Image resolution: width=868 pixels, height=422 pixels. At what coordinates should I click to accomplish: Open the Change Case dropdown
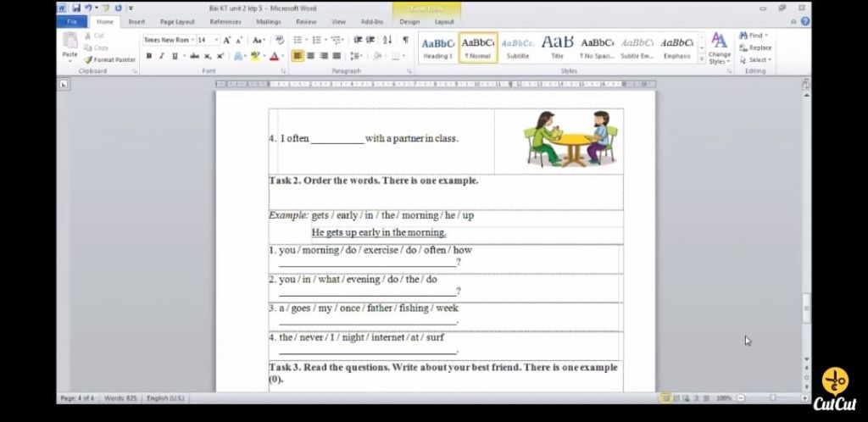point(259,41)
